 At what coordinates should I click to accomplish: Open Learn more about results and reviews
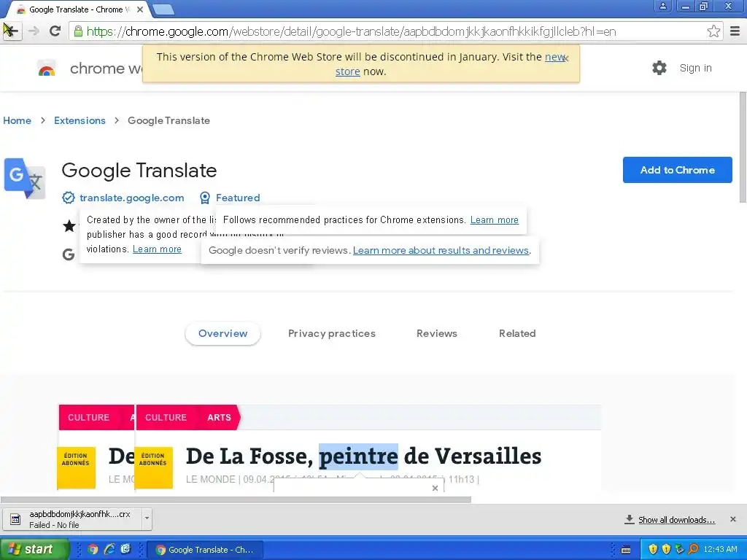tap(441, 251)
